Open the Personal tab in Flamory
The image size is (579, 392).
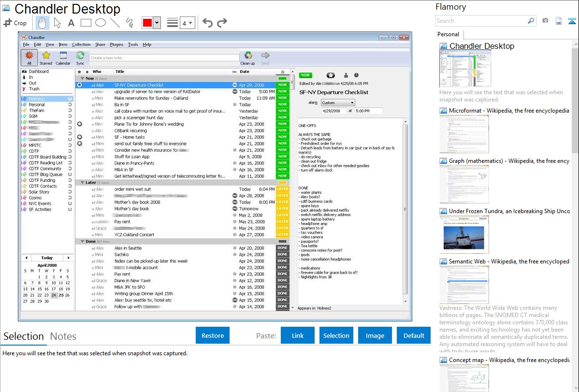click(x=449, y=34)
